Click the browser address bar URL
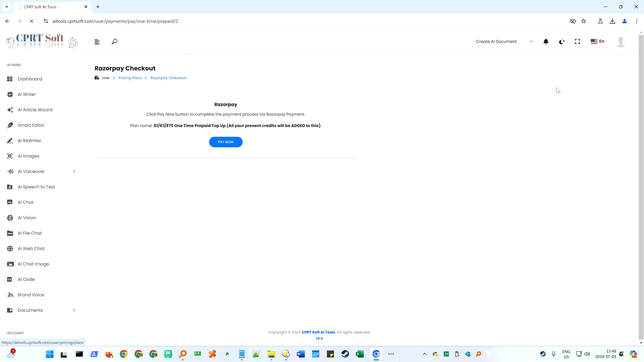644x362 pixels. tap(115, 21)
